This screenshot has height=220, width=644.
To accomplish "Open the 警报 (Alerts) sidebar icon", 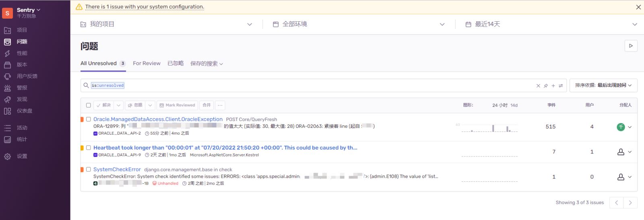I will (x=7, y=88).
